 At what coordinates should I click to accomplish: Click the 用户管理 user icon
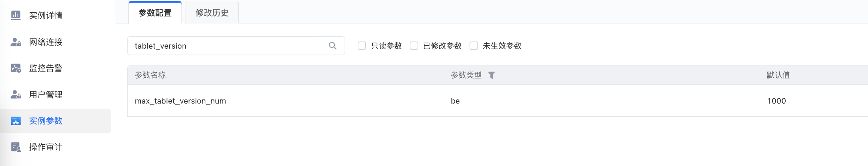point(16,95)
